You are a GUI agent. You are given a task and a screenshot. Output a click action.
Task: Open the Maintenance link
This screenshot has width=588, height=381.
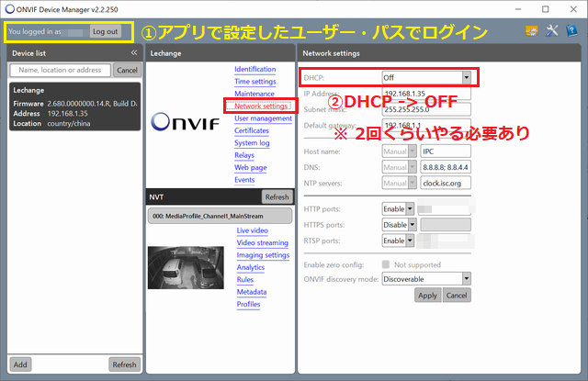pyautogui.click(x=254, y=94)
